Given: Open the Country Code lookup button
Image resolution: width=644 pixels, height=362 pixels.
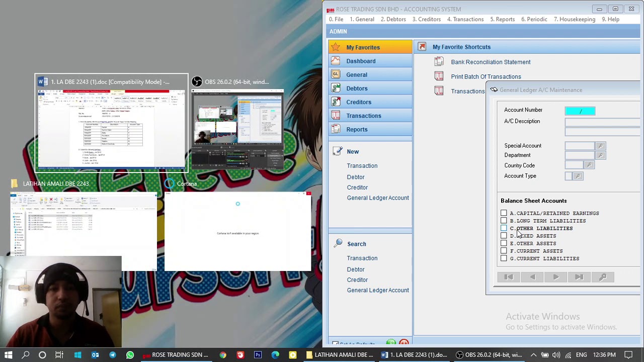Looking at the screenshot, I should pos(589,165).
